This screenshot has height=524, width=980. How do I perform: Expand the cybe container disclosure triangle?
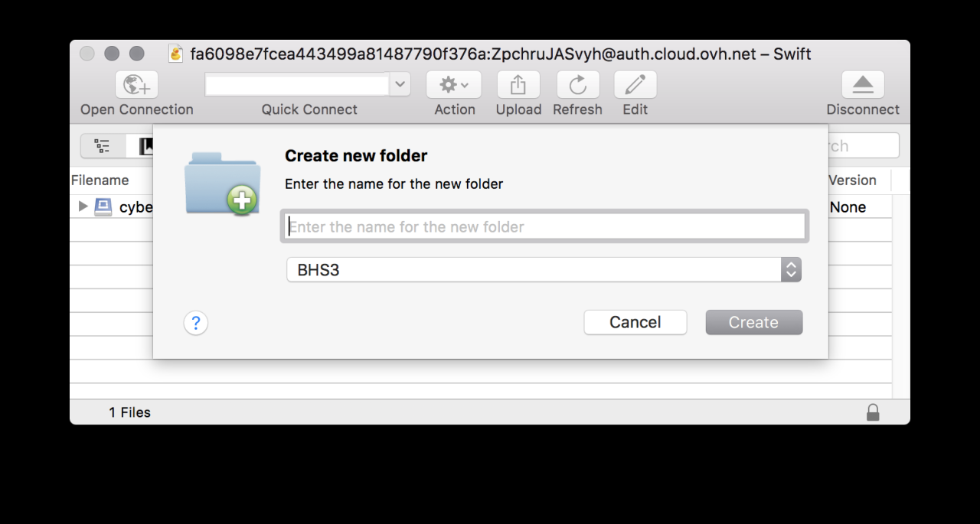(x=83, y=207)
